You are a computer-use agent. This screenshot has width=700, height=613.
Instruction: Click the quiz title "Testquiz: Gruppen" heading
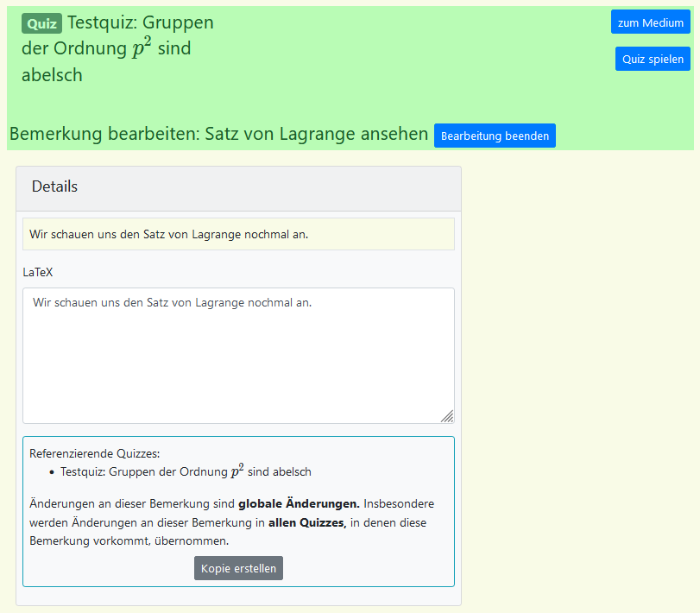click(x=140, y=22)
